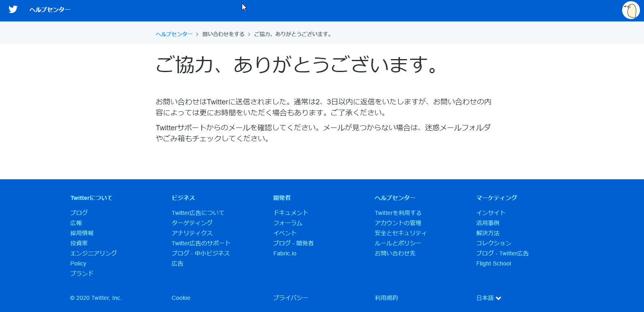The width and height of the screenshot is (644, 312).
Task: Expand the 日本語 language dropdown
Action: tap(489, 298)
